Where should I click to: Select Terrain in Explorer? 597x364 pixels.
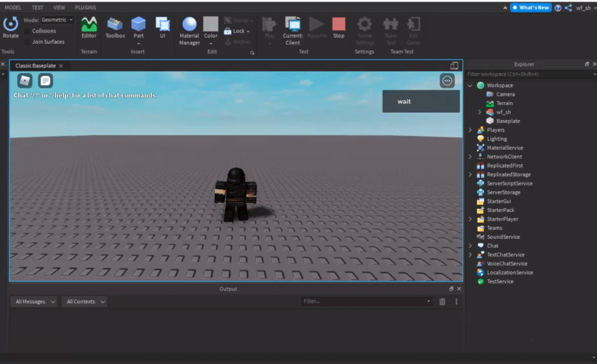pyautogui.click(x=504, y=103)
